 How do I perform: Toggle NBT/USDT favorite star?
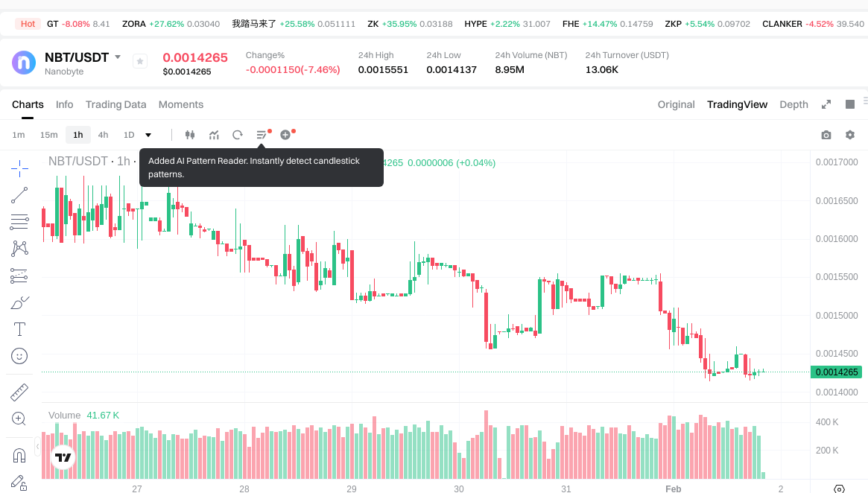tap(140, 62)
